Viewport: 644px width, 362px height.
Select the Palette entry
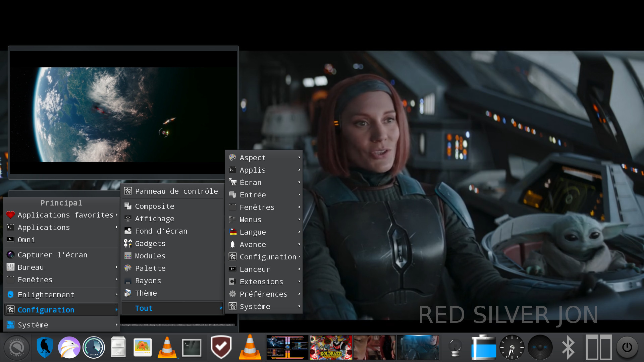(172, 268)
